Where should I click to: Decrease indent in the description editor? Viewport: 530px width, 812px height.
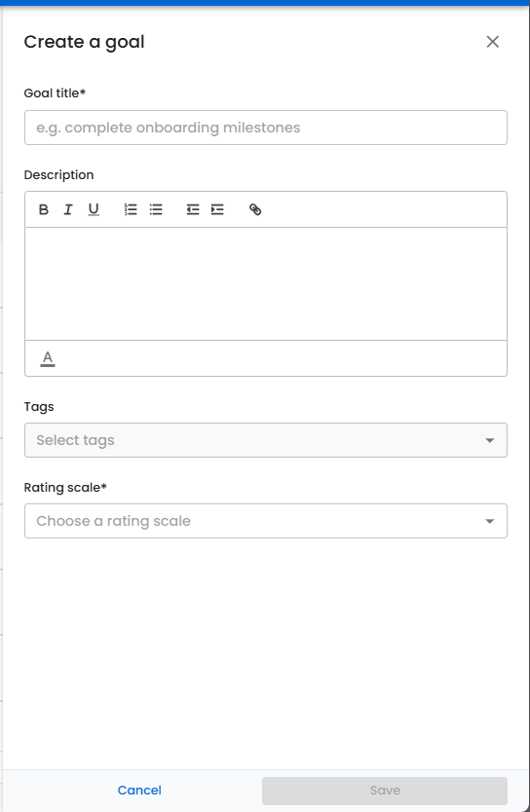pos(193,209)
